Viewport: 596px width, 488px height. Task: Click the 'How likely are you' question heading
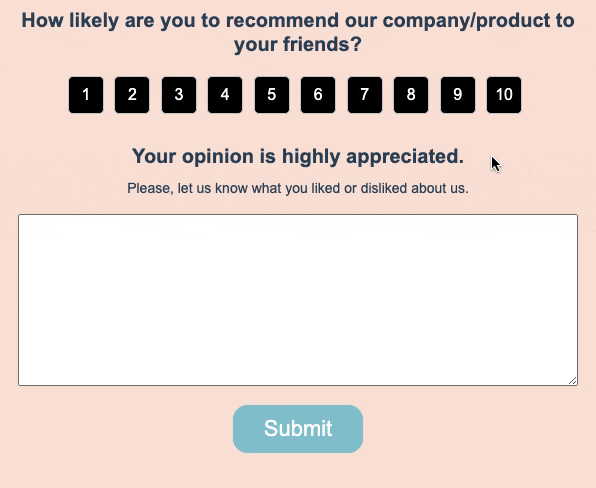click(x=298, y=32)
